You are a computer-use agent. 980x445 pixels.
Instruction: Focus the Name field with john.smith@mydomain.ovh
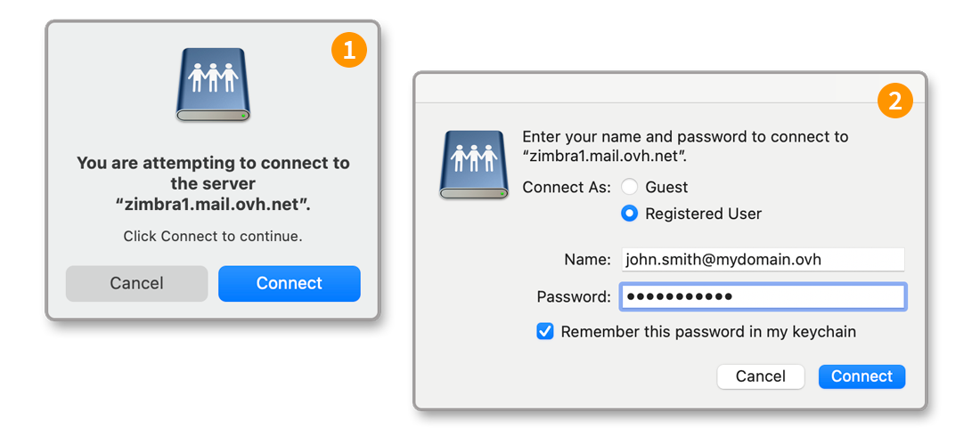point(762,260)
